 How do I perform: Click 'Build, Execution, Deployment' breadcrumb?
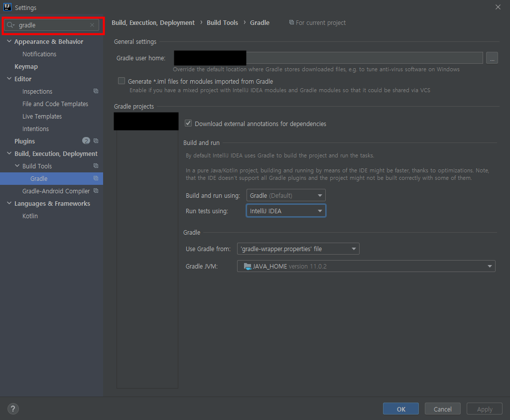point(153,23)
